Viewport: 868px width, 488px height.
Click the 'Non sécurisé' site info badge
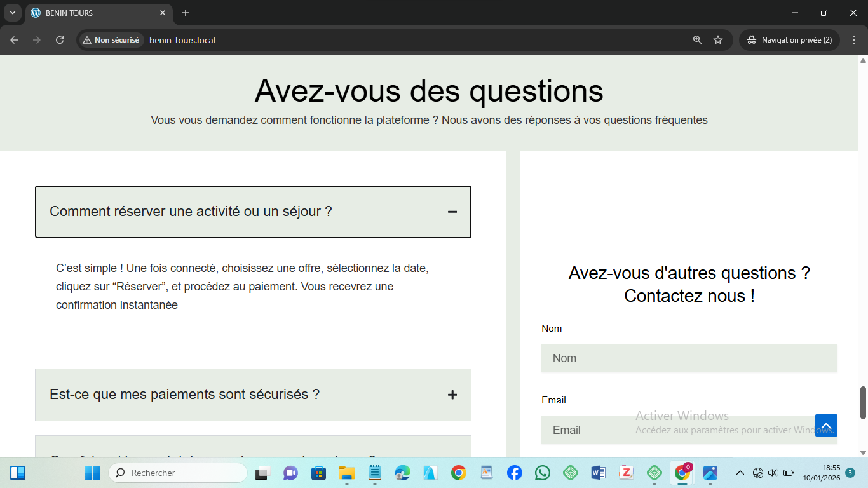point(111,40)
